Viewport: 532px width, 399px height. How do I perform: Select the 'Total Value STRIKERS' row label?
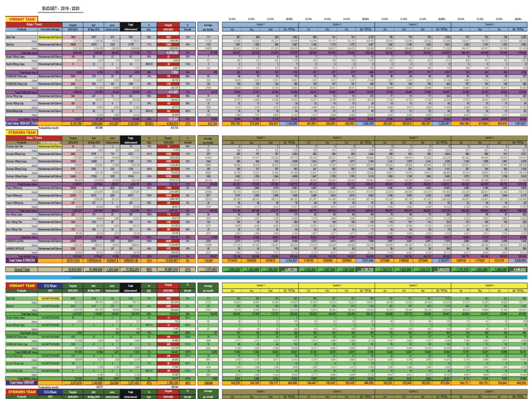coord(22,261)
